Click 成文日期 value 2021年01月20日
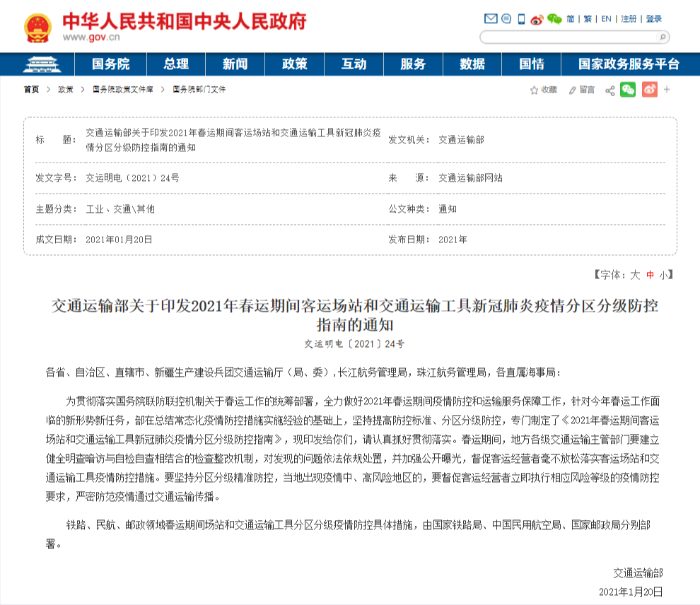700x605 pixels. tap(119, 240)
